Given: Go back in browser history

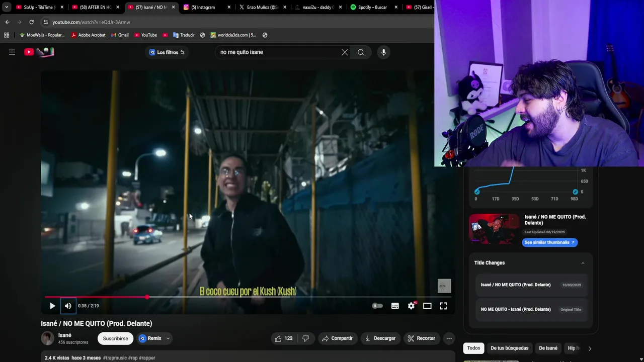Looking at the screenshot, I should click(x=7, y=22).
